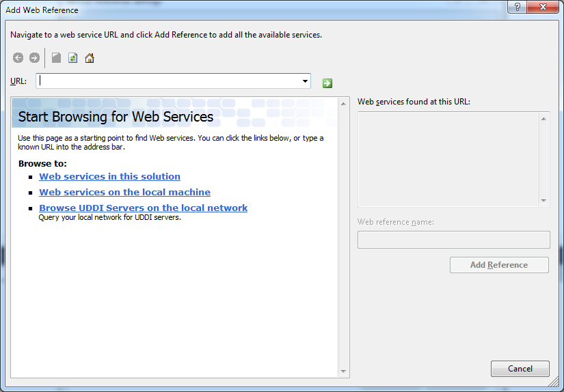Image resolution: width=564 pixels, height=392 pixels.
Task: Go to the Home page icon
Action: coord(90,58)
